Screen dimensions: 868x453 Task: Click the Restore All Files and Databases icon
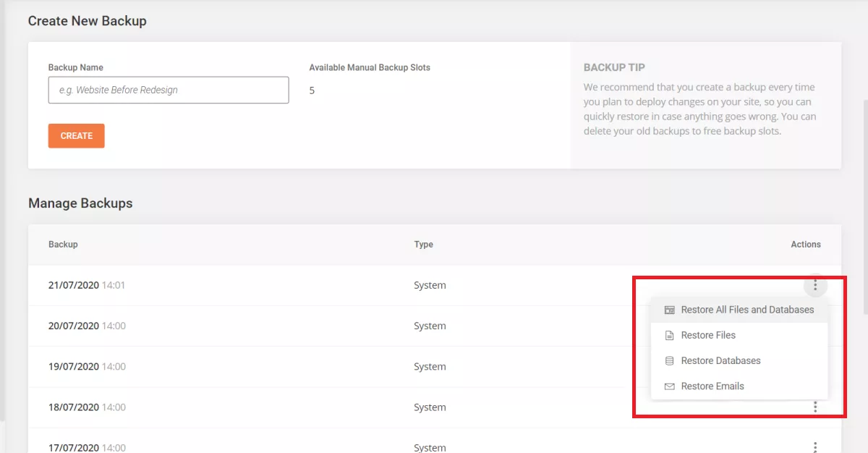[669, 310]
